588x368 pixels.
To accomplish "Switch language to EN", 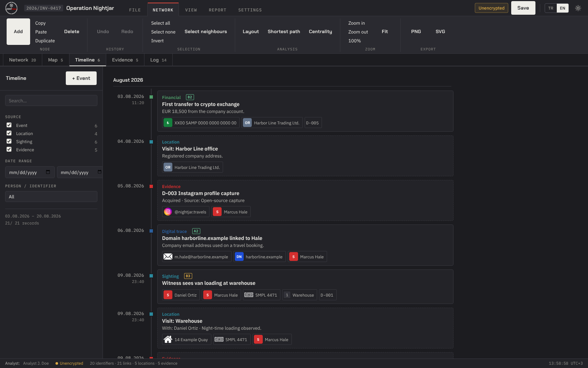I will coord(563,8).
